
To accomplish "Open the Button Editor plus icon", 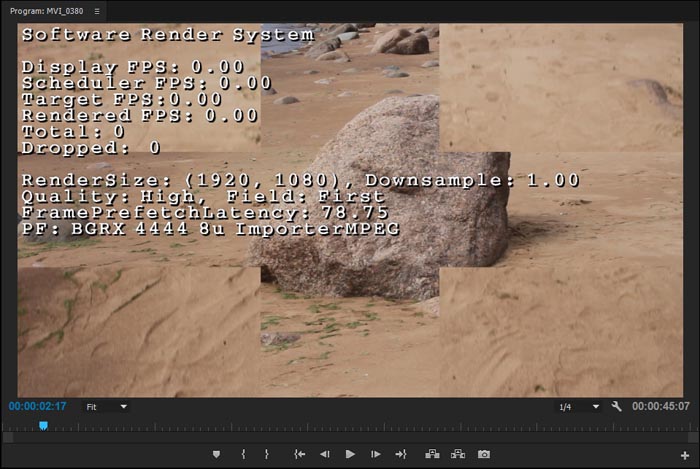I will (x=685, y=455).
